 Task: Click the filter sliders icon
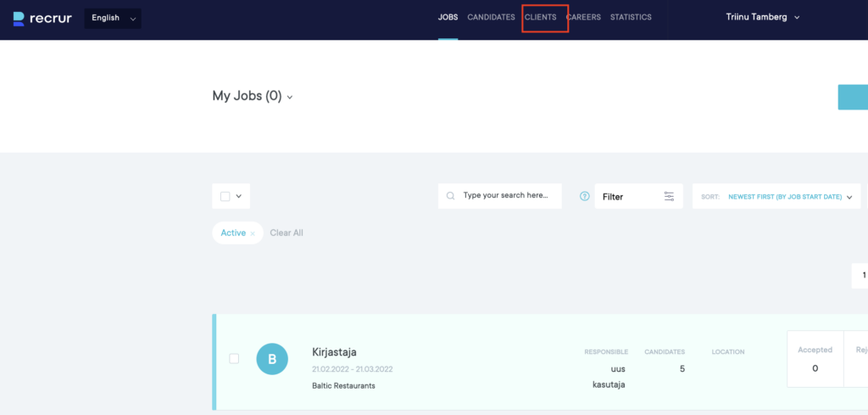click(669, 196)
